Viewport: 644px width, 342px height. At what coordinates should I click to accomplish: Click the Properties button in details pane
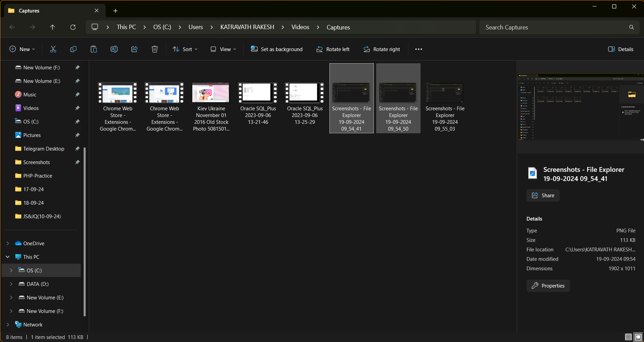click(548, 286)
